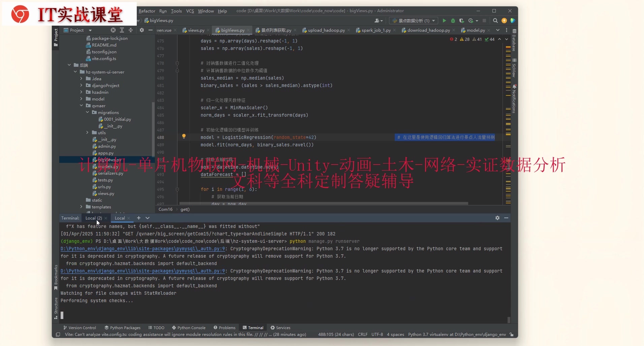Click the disabled stop process icon
This screenshot has width=644, height=346.
[x=484, y=21]
